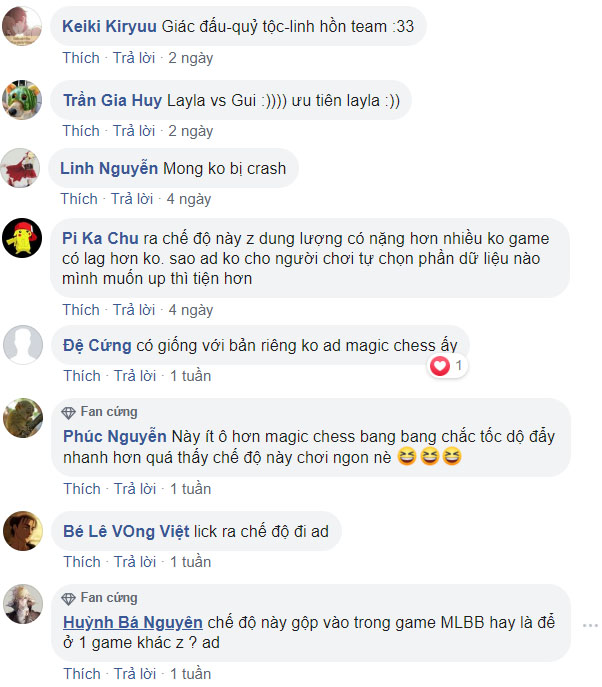
Task: Click Bé Lê VOng Việt's avatar
Action: (23, 531)
